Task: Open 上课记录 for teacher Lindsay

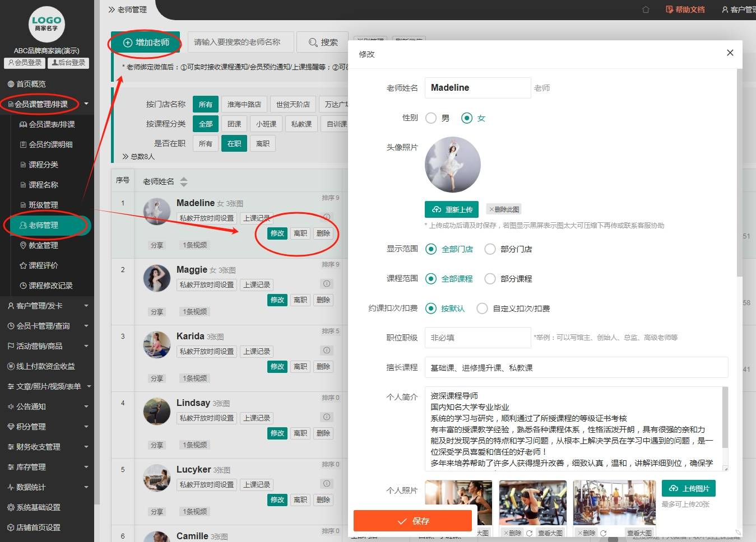Action: [x=257, y=418]
